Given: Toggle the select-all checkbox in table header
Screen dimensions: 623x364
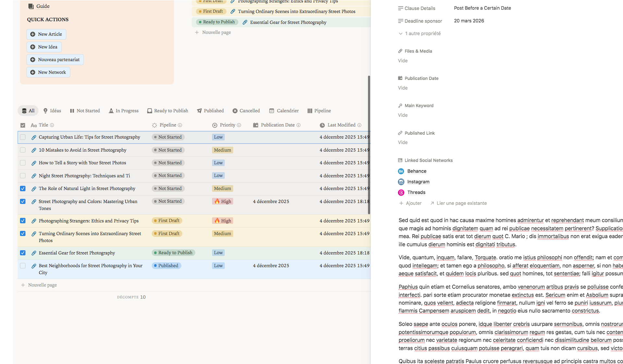Looking at the screenshot, I should pos(23,125).
